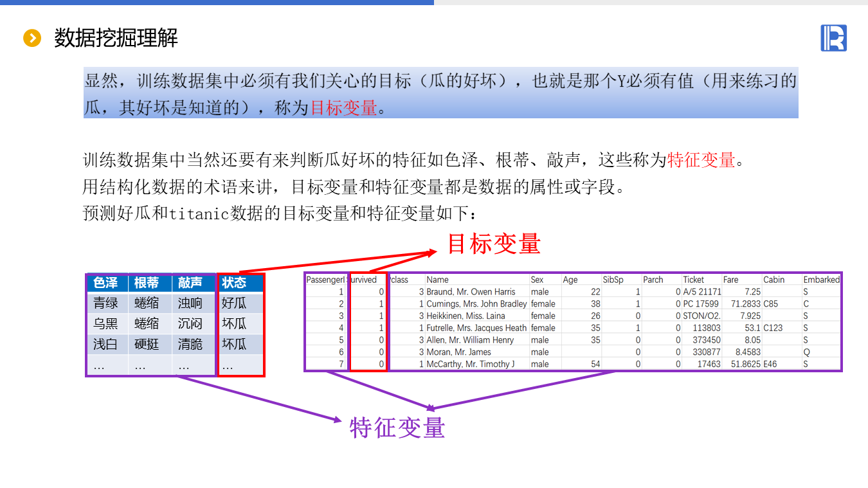868x488 pixels.
Task: Click the 蜷缩 cell in the 青绿 row
Action: (147, 303)
